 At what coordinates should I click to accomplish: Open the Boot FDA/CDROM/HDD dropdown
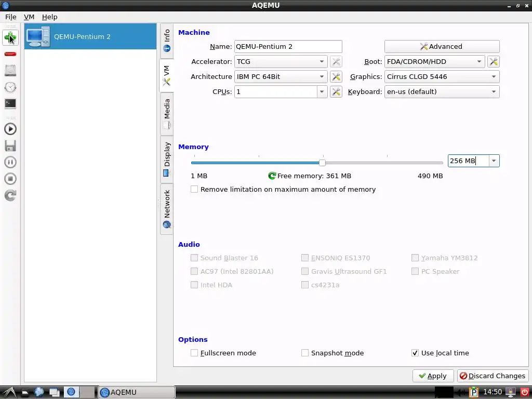[x=435, y=62]
